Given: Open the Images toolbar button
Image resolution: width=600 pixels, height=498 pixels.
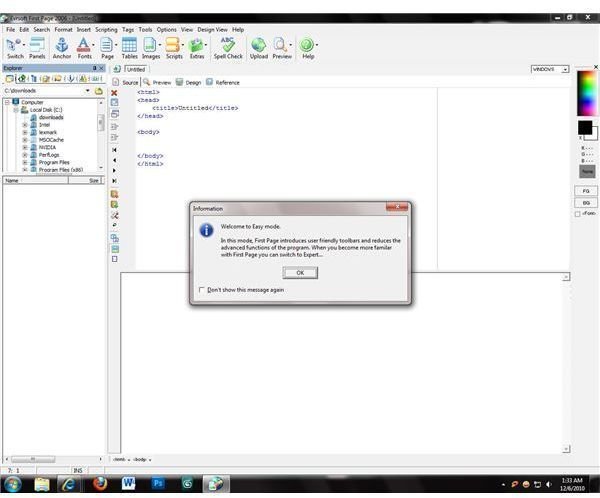Looking at the screenshot, I should tap(151, 49).
